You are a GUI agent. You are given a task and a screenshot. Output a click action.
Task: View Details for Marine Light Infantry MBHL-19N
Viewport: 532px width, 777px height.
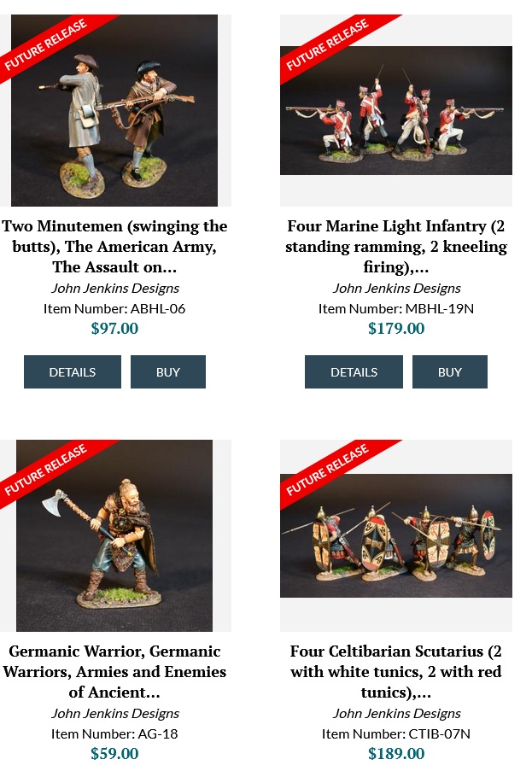coord(354,371)
